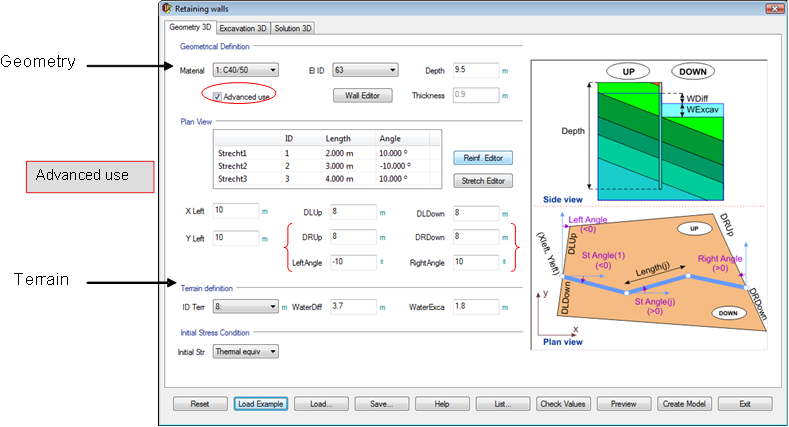Open the Excavation 3D tab
Viewport: 789px width, 427px height.
click(243, 28)
